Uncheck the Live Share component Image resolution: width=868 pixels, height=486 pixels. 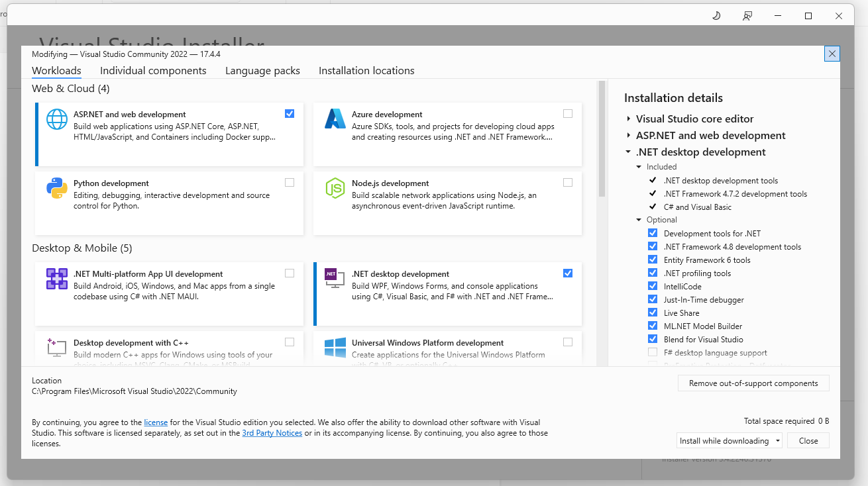point(653,313)
